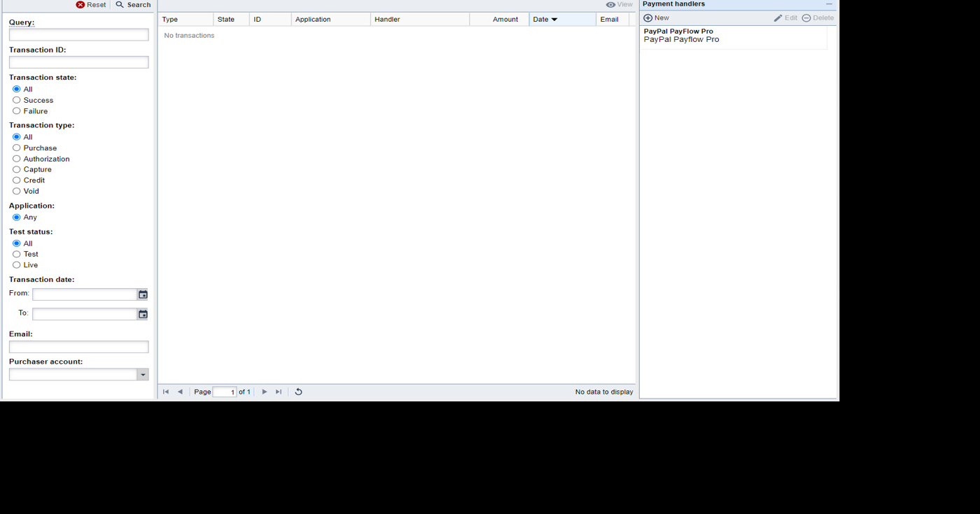Viewport: 980px width, 514px height.
Task: Select Purchase transaction type
Action: (x=17, y=148)
